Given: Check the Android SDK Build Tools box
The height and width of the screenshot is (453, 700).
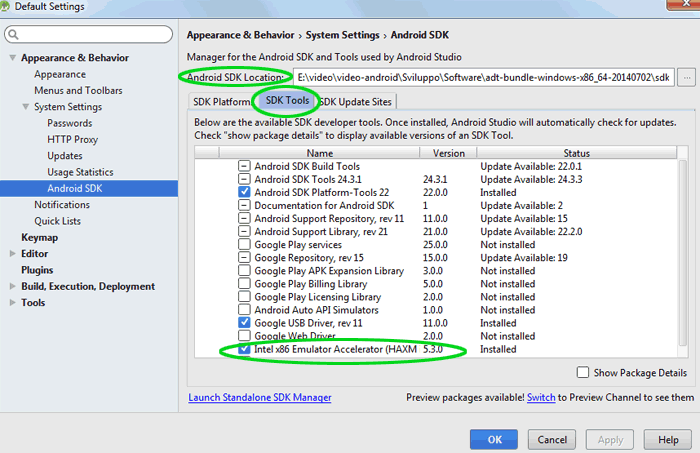Looking at the screenshot, I should (244, 166).
